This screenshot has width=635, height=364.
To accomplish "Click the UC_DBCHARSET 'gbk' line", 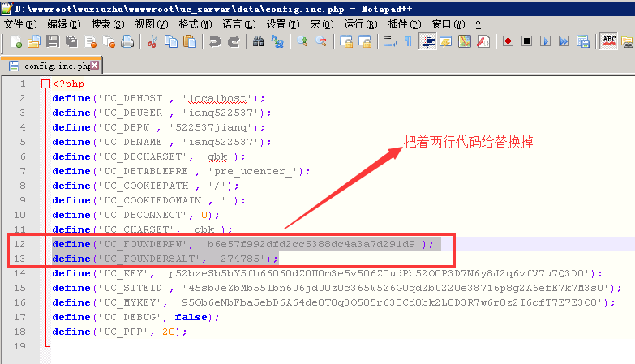I will pos(148,156).
